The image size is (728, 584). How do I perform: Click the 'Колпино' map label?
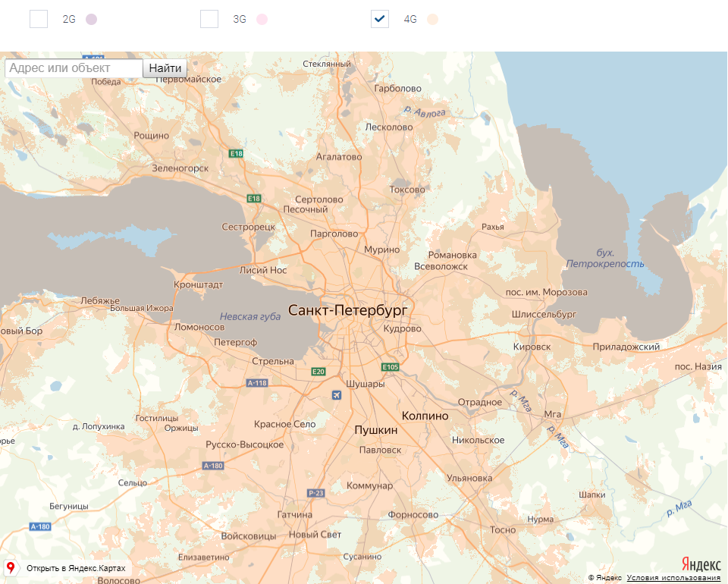[x=425, y=416]
